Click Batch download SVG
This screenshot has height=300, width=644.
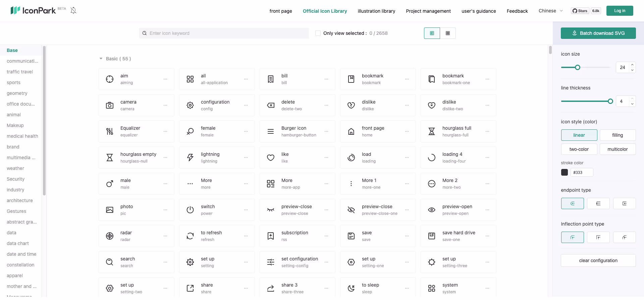coord(598,33)
